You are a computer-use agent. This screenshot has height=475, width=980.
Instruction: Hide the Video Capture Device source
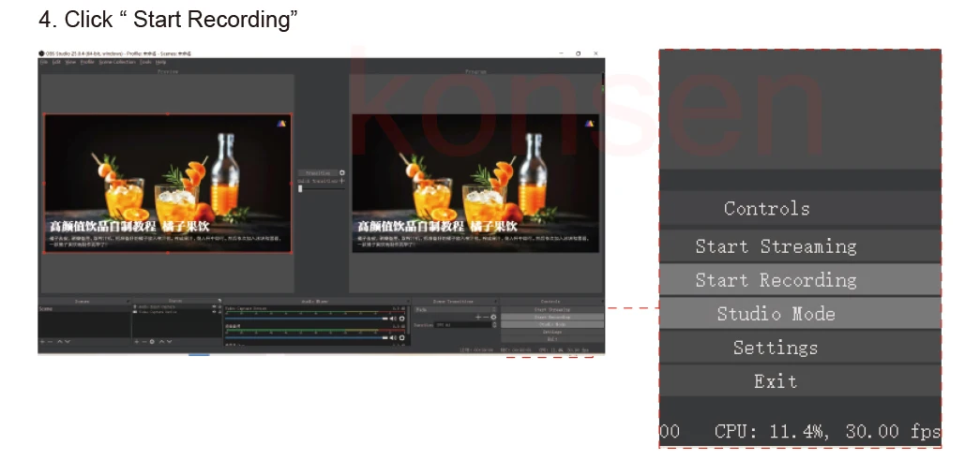point(214,313)
